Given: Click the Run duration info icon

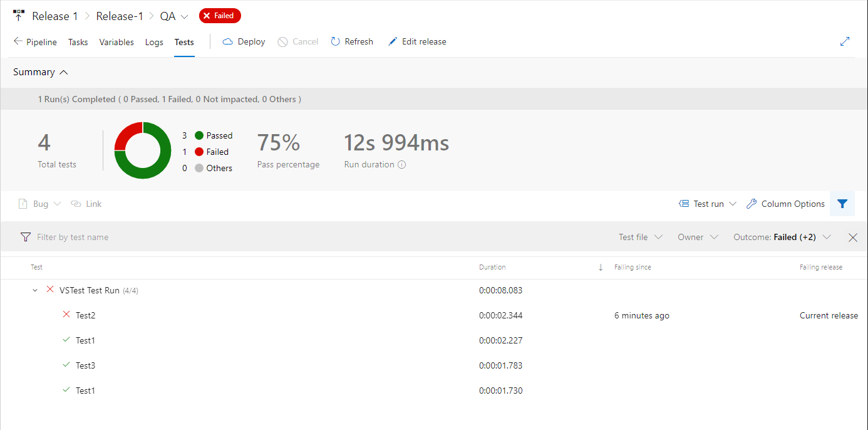Looking at the screenshot, I should tap(402, 164).
